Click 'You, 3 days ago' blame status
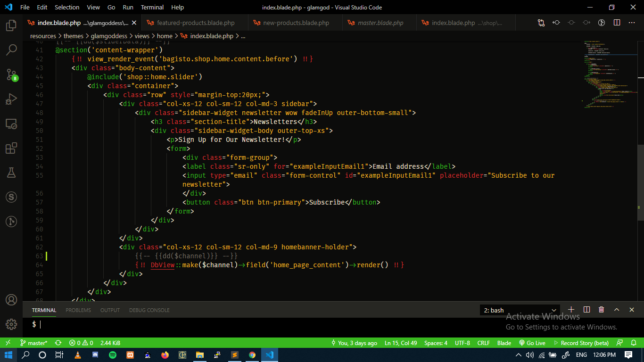The height and width of the screenshot is (362, 644). pyautogui.click(x=354, y=343)
